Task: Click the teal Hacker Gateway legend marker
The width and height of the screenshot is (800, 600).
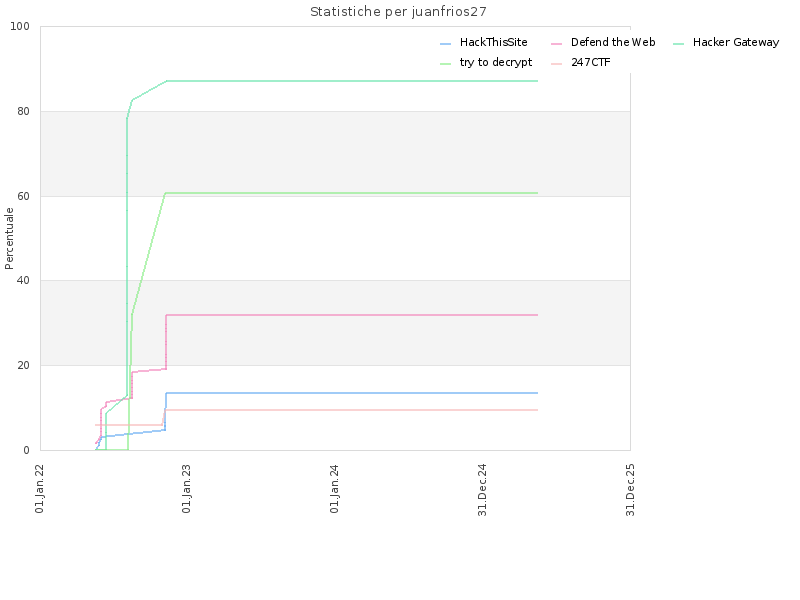Action: click(679, 44)
